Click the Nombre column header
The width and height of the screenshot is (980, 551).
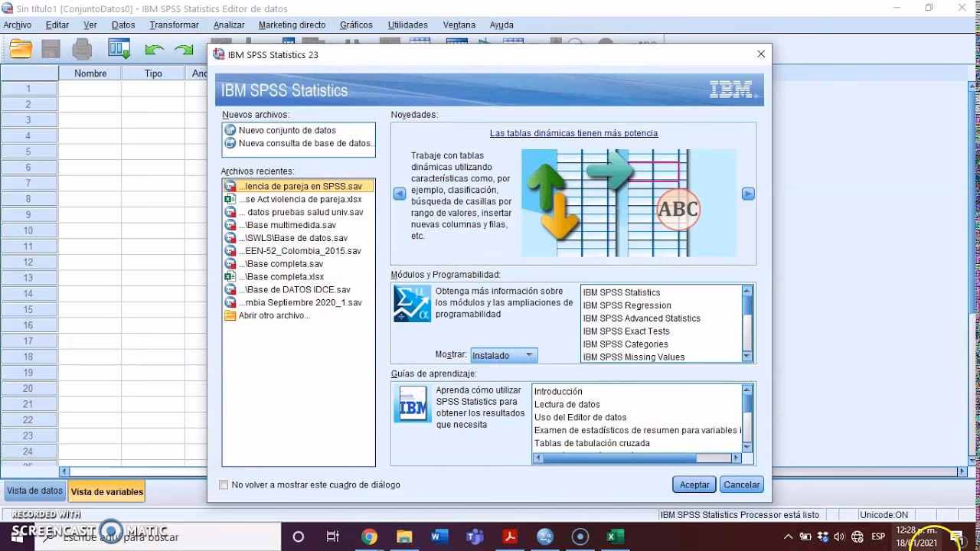click(x=90, y=73)
